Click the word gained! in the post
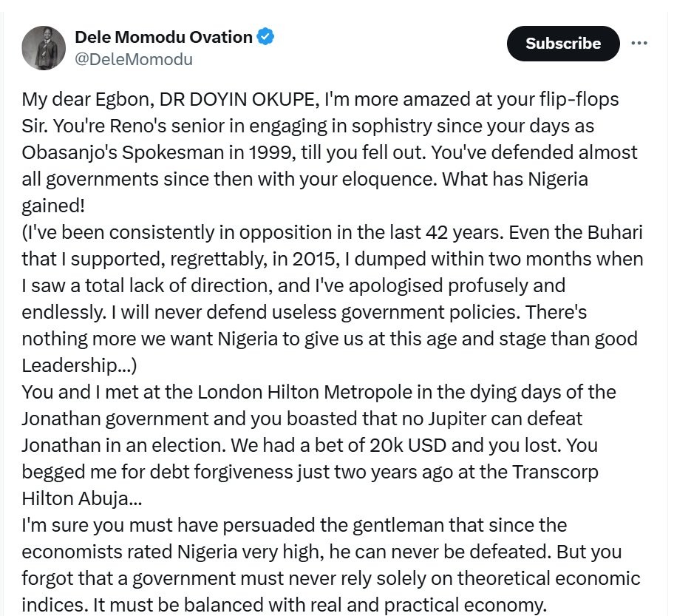 click(x=53, y=206)
